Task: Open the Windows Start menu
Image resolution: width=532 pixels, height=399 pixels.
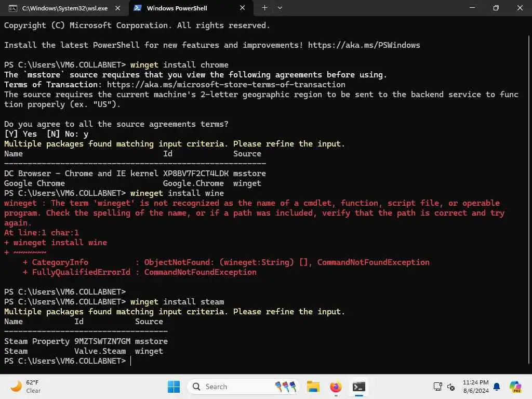Action: coord(174,387)
